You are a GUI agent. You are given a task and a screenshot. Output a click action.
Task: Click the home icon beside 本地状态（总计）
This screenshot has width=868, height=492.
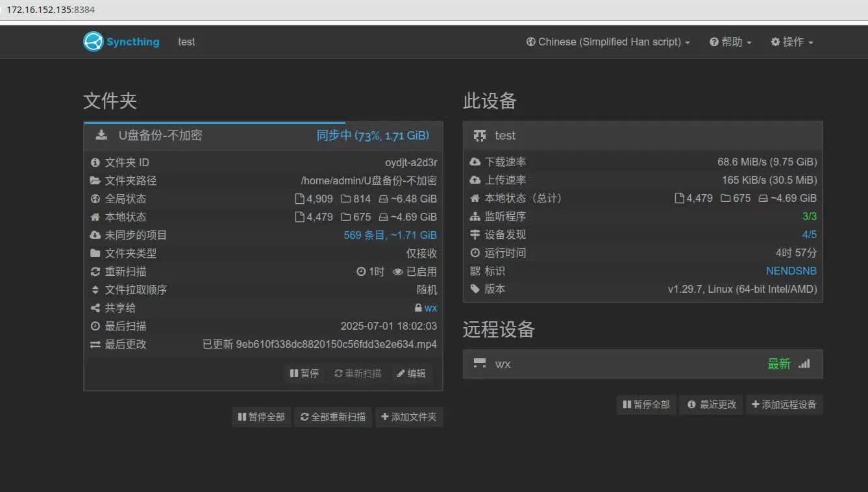[475, 198]
